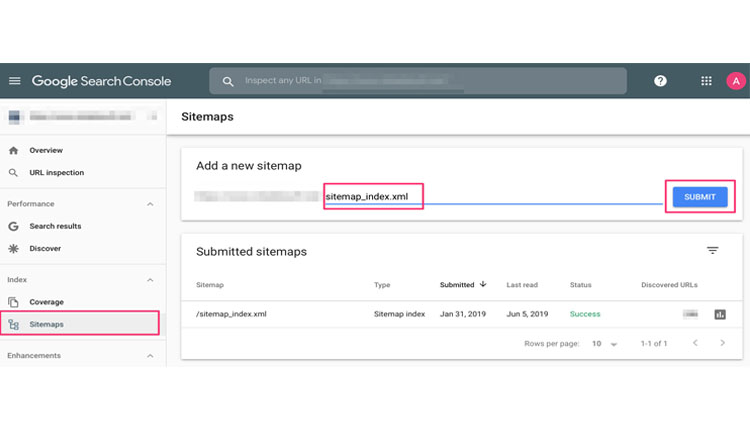
Task: Open the Rows per page dropdown
Action: pos(604,343)
